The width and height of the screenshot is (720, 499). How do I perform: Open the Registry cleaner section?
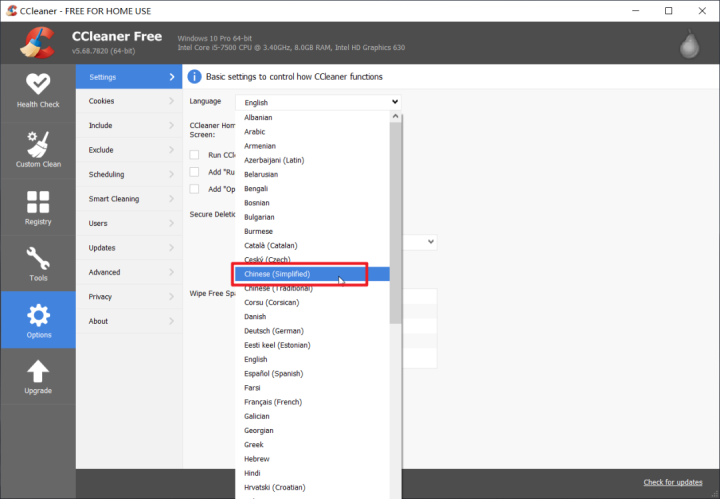click(38, 207)
